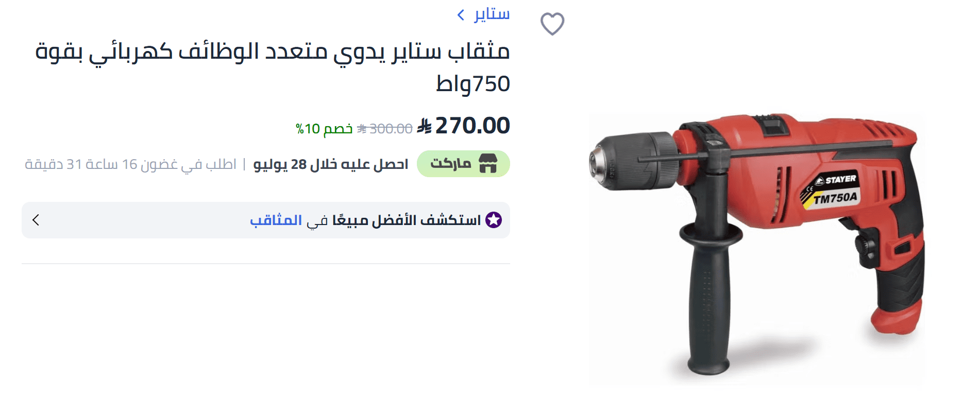Click the green خصم 10% discount label
Screen dimensions: 980x413
pyautogui.click(x=324, y=129)
